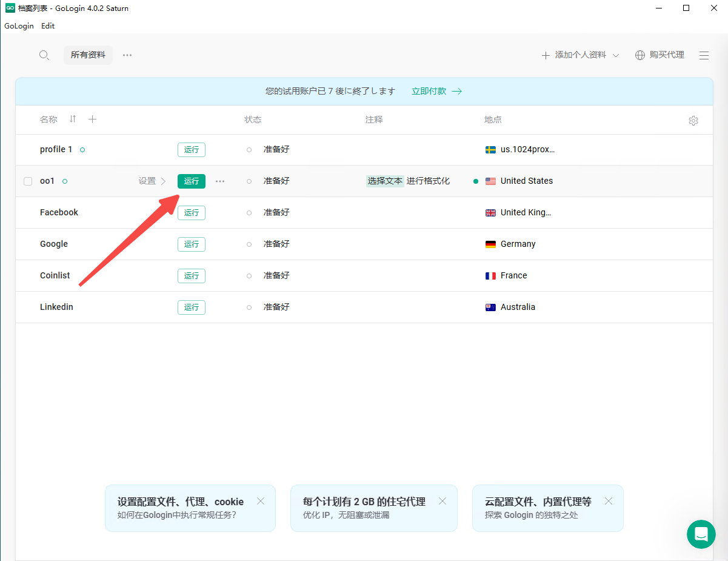Click the globe 购买代理 button

660,55
